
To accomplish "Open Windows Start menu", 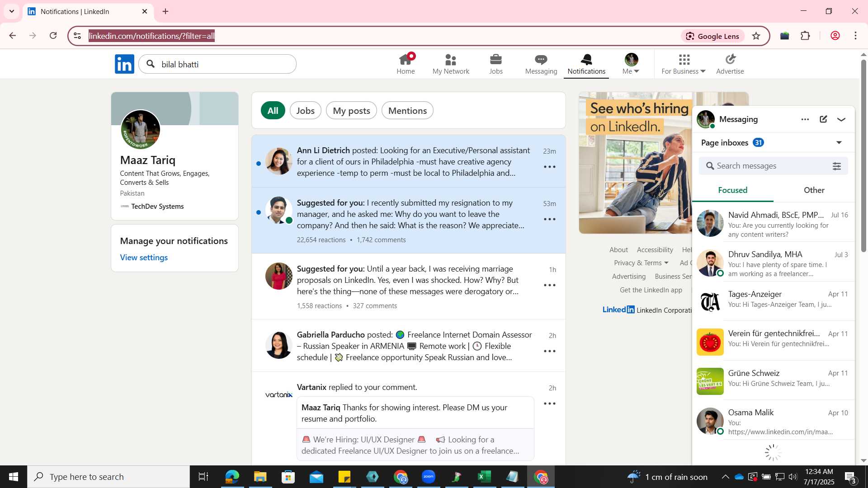I will point(13,477).
